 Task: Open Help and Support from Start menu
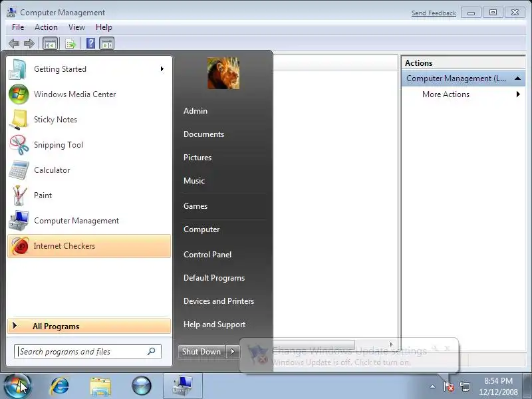pos(214,325)
